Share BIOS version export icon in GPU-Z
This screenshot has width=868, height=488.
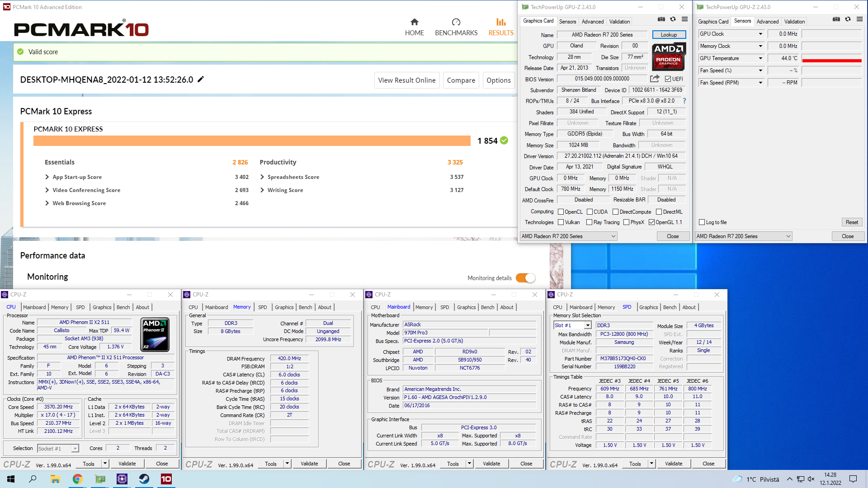(x=655, y=79)
